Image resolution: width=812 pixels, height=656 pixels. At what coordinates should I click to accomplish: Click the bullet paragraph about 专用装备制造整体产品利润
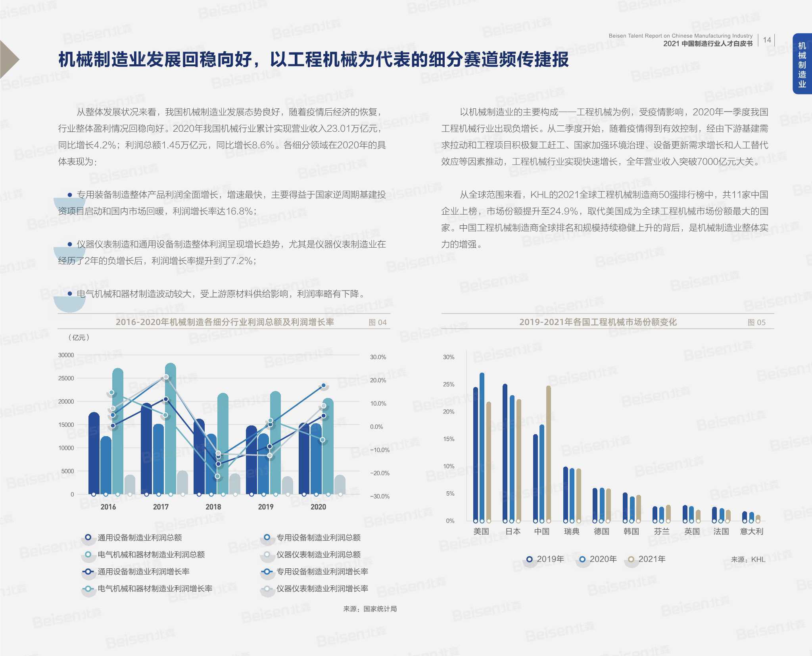(222, 203)
